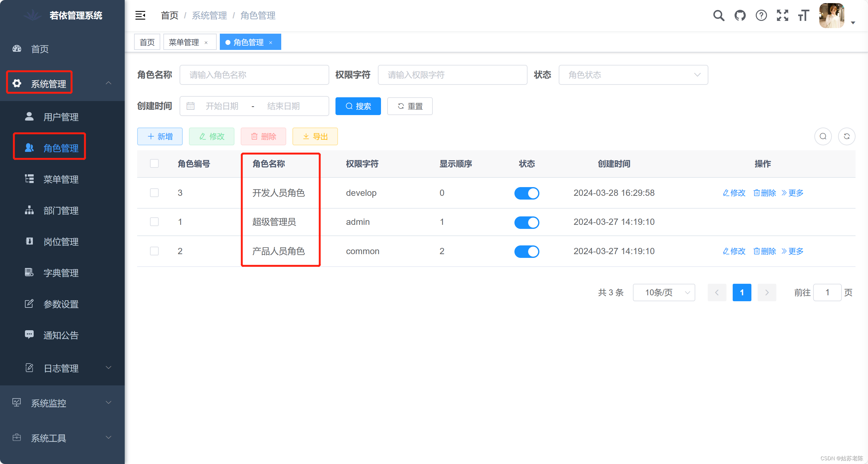Screen dimensions: 868x464
Task: Click the 角色名称 search input field
Action: point(254,75)
